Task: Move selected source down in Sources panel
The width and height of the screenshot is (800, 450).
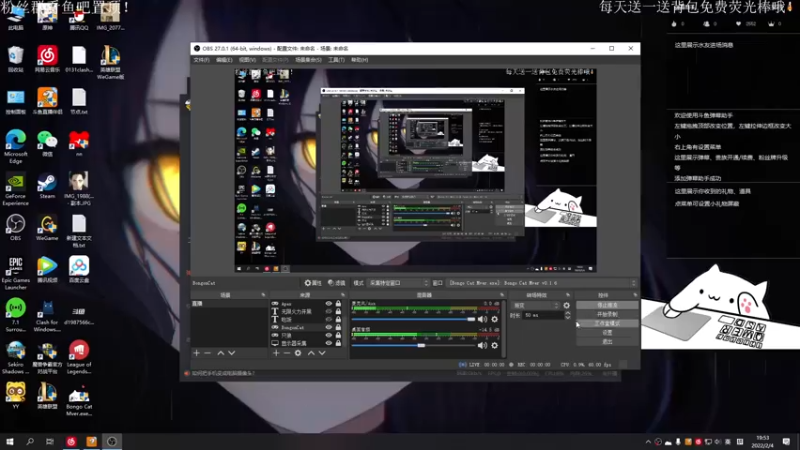Action: tap(322, 353)
